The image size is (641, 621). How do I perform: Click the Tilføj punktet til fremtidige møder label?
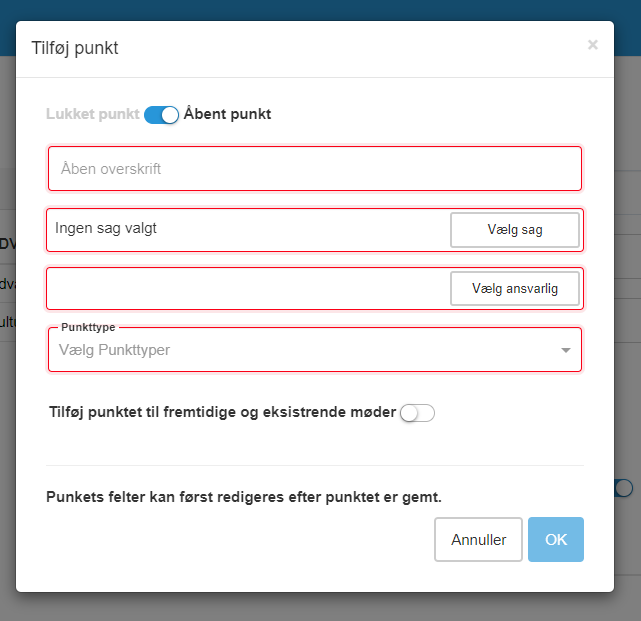coord(222,412)
